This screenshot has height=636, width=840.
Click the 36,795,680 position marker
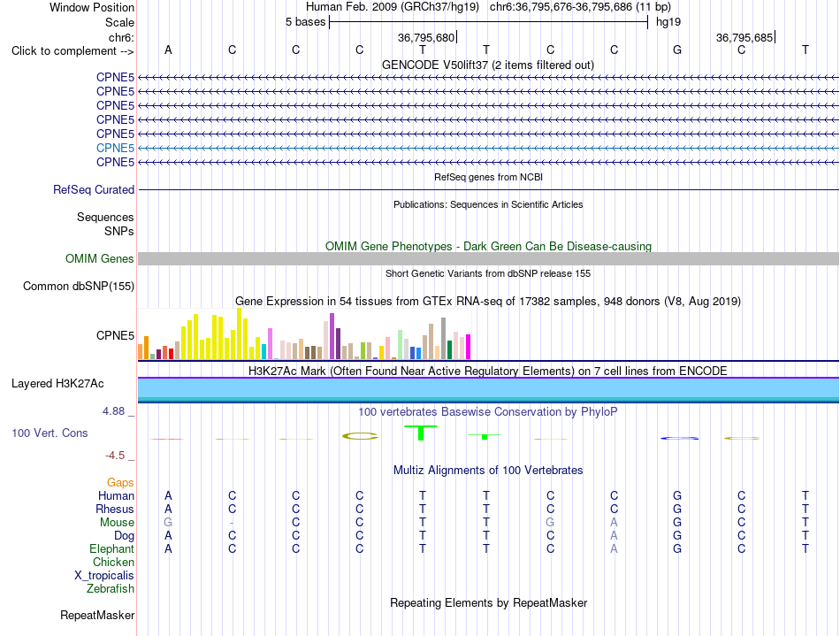pyautogui.click(x=426, y=37)
